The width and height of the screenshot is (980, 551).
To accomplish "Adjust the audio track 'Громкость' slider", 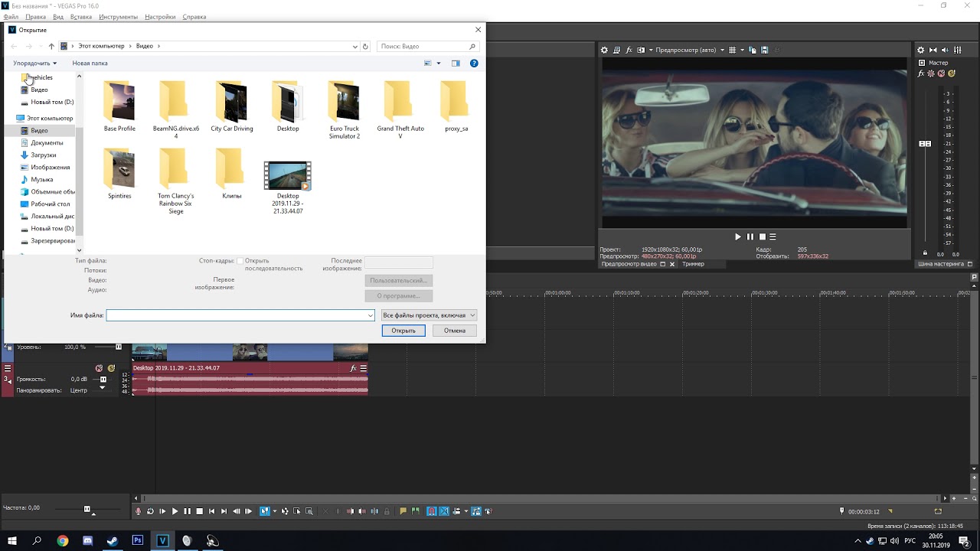I will point(103,379).
